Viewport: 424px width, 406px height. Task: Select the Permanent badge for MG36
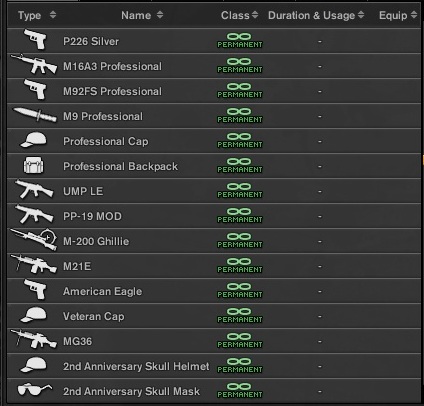(240, 341)
